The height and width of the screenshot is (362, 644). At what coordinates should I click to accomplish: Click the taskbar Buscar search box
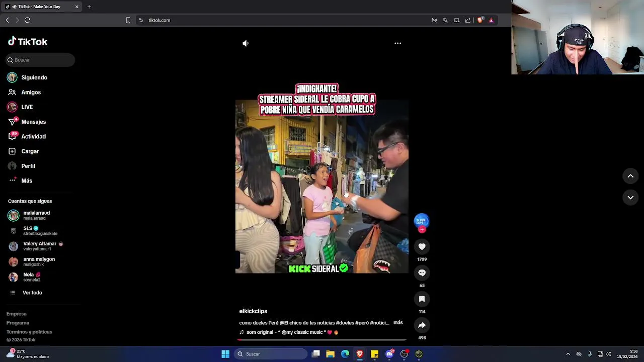pos(271,354)
